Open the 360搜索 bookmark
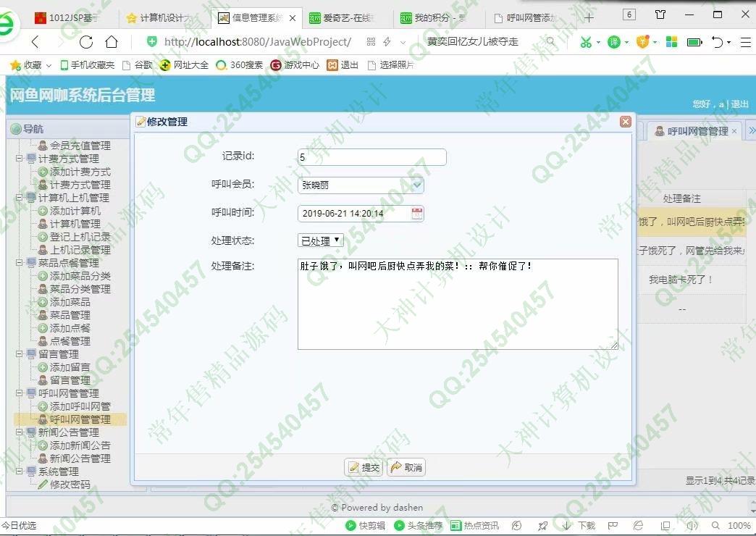The width and height of the screenshot is (756, 536). [x=239, y=64]
